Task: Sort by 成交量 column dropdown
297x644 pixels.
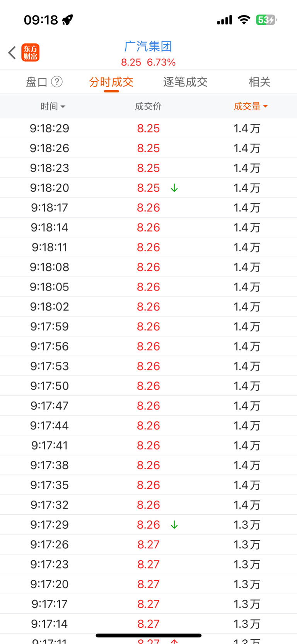Action: pos(251,106)
